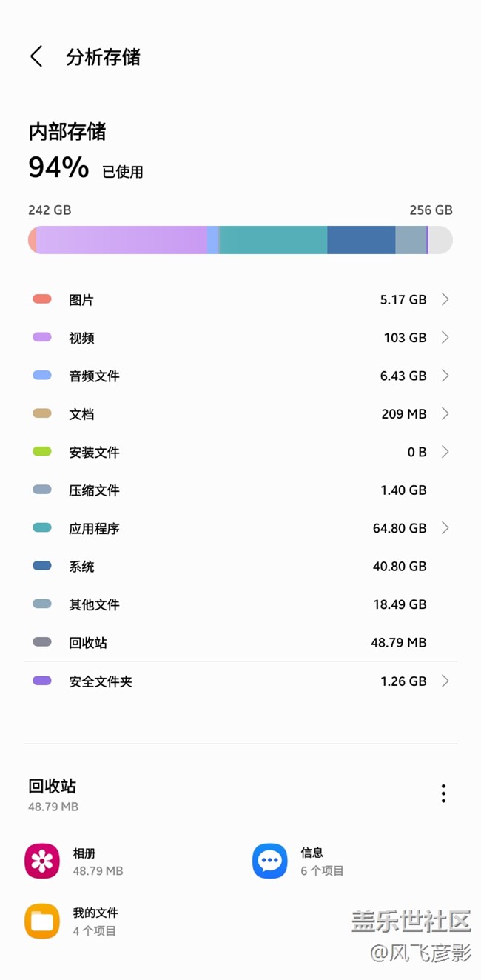The image size is (481, 980).
Task: Open the Messages (信息) app icon
Action: click(x=270, y=861)
